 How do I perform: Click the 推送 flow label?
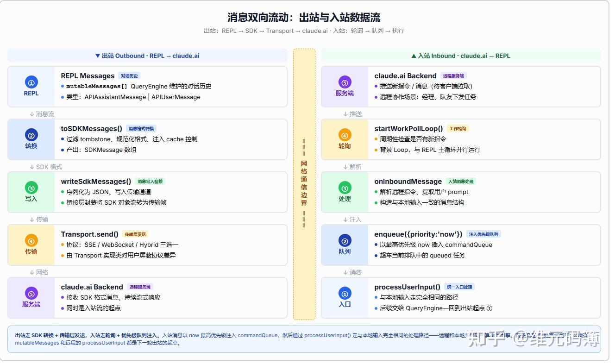click(352, 114)
